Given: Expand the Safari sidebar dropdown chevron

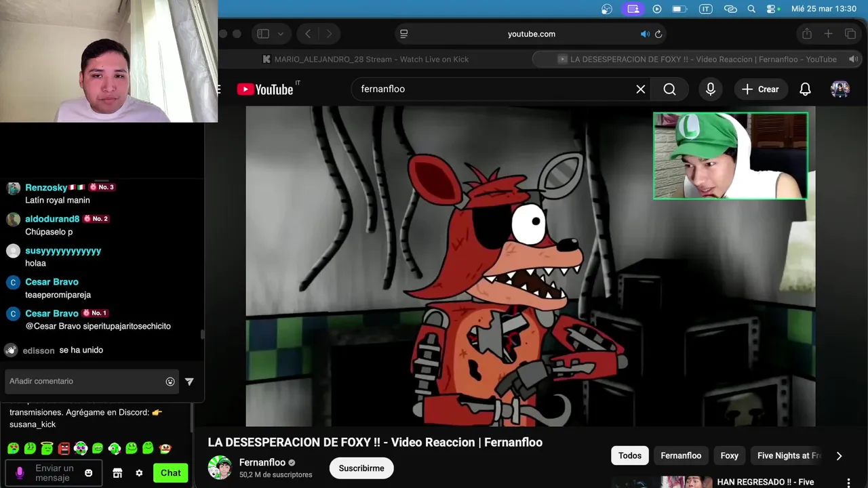Looking at the screenshot, I should click(x=280, y=34).
